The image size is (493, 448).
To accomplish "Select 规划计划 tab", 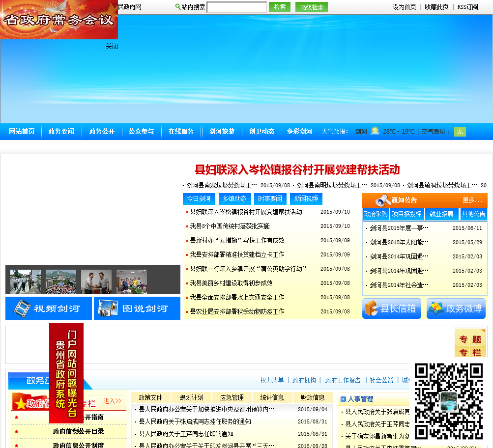I will click(192, 398).
